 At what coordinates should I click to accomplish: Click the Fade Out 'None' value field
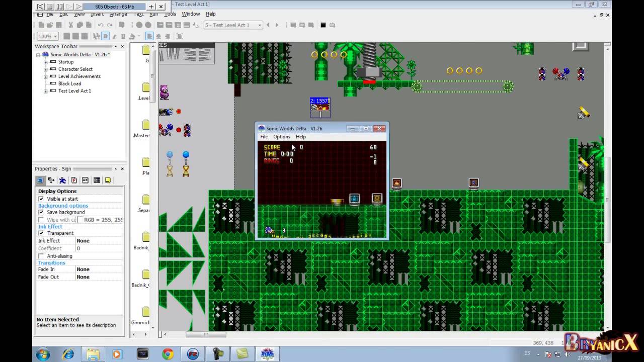(x=99, y=277)
